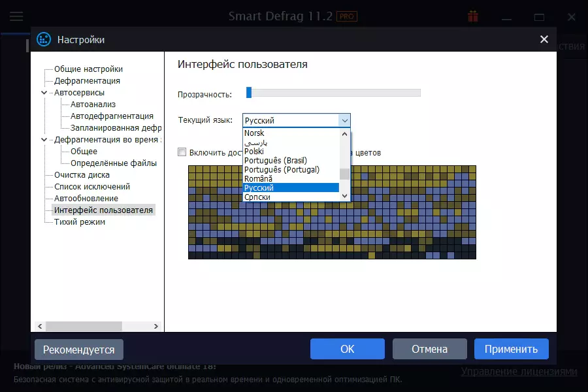Click the OK button
588x392 pixels.
point(348,349)
